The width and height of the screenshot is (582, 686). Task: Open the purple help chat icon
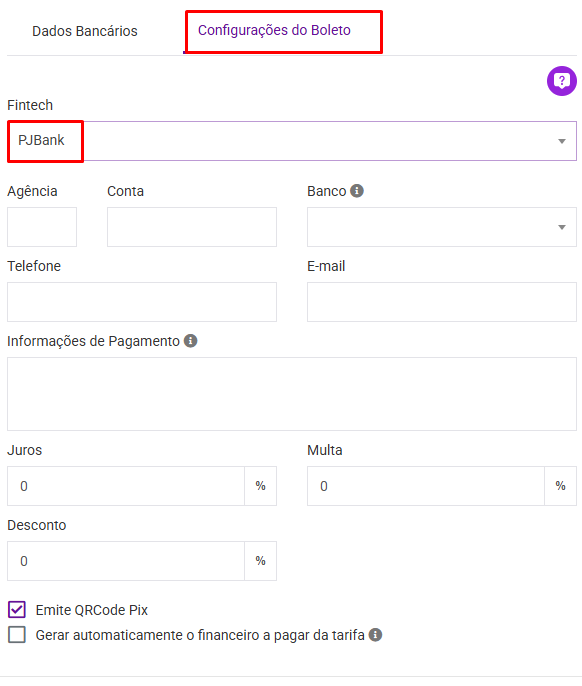click(561, 81)
